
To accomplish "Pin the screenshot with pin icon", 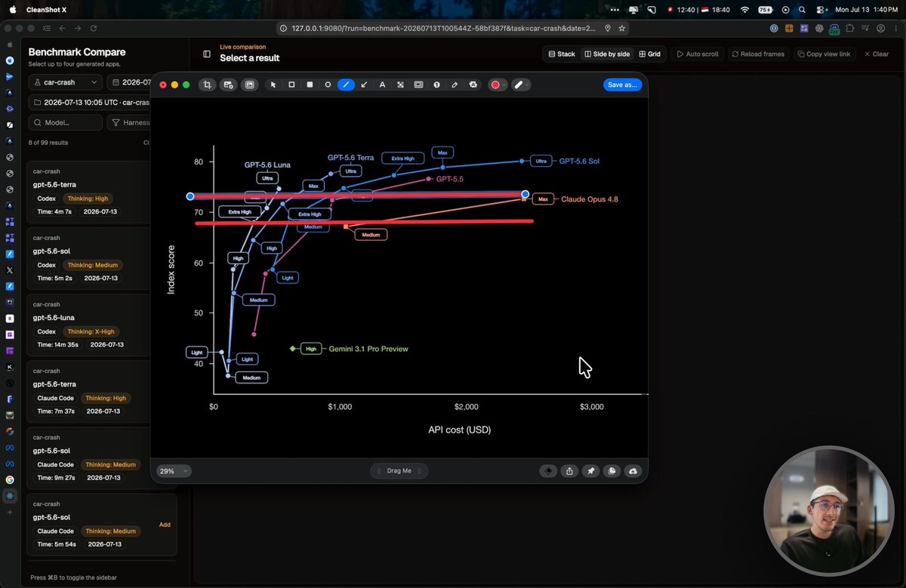I will tap(591, 471).
